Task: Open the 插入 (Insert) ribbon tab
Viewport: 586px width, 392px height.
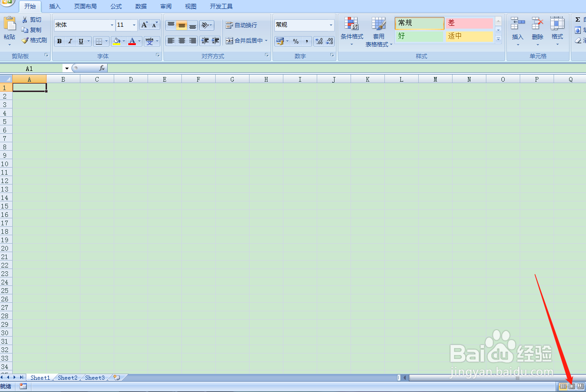Action: pos(55,7)
